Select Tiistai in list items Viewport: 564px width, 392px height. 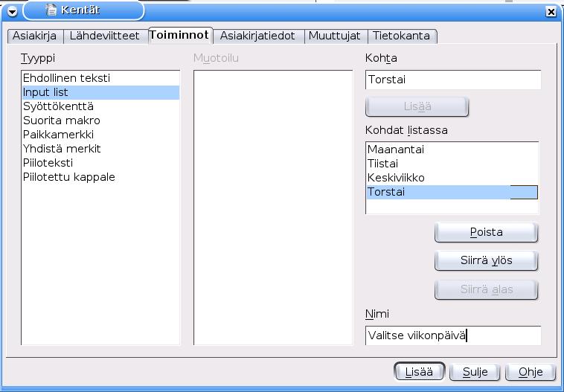point(452,164)
